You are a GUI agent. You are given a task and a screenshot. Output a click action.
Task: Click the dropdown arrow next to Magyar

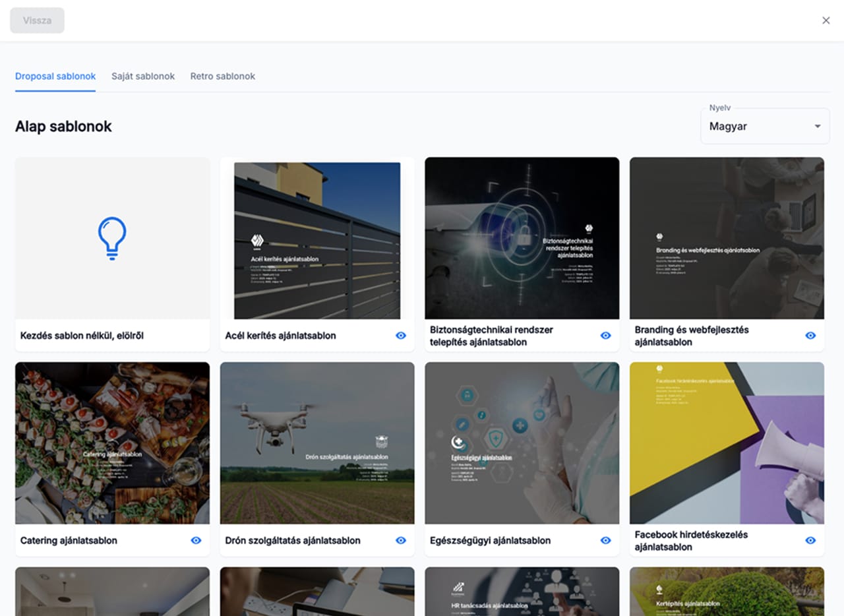point(818,127)
